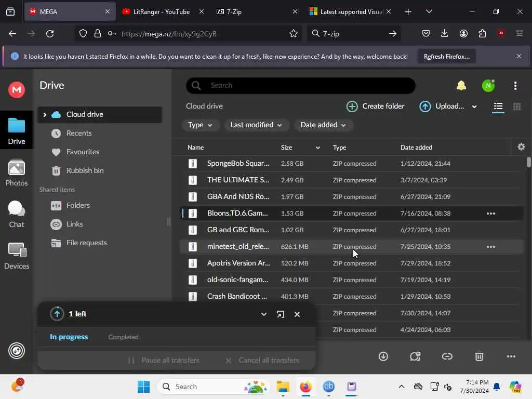Screen dimensions: 532x399
Task: Click the circular icon at sidebar bottom
Action: (x=16, y=351)
